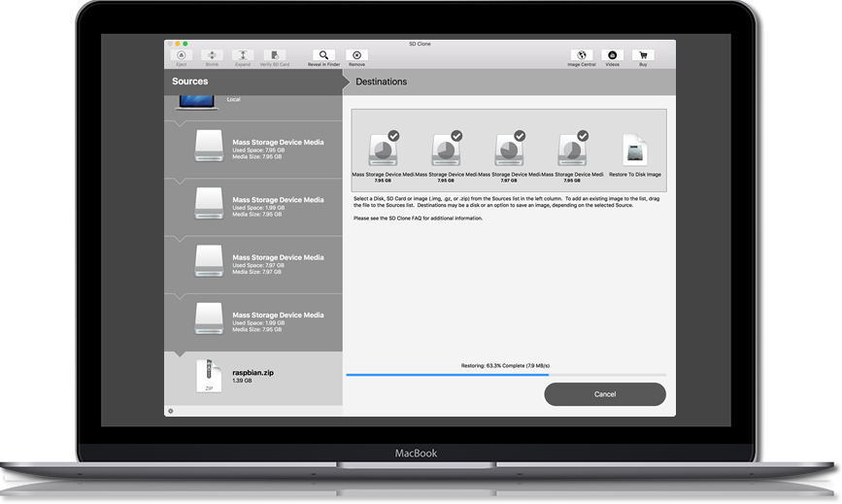This screenshot has height=504, width=842.
Task: Click the Reveal in Finder magnifier icon
Action: [x=324, y=56]
